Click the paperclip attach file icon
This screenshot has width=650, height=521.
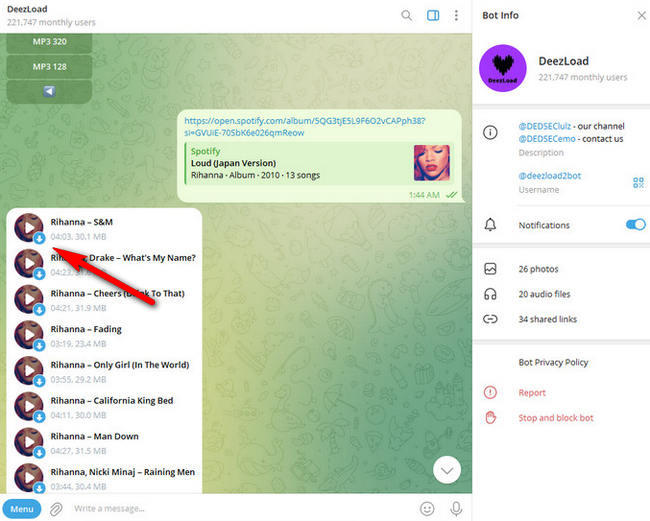coord(56,509)
